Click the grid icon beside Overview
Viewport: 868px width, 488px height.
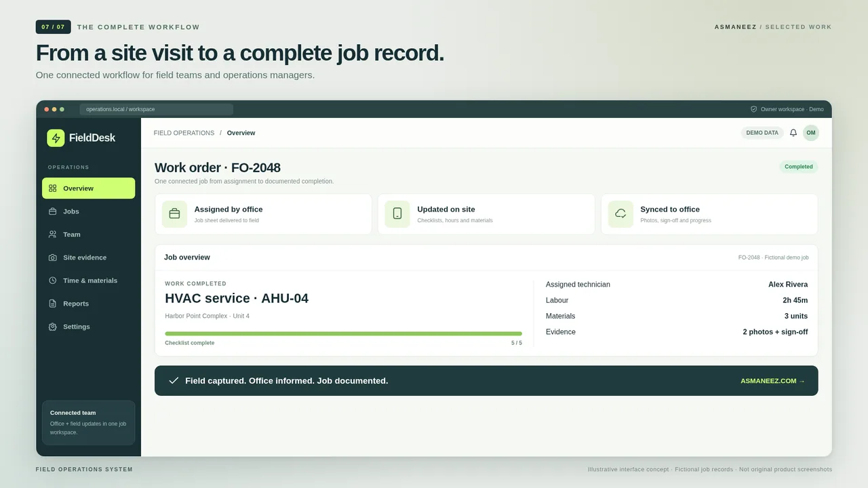(53, 188)
